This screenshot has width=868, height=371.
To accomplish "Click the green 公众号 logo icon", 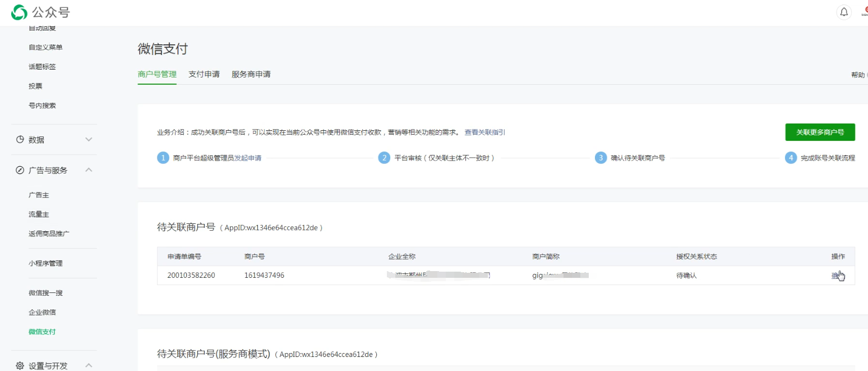I will (x=20, y=12).
